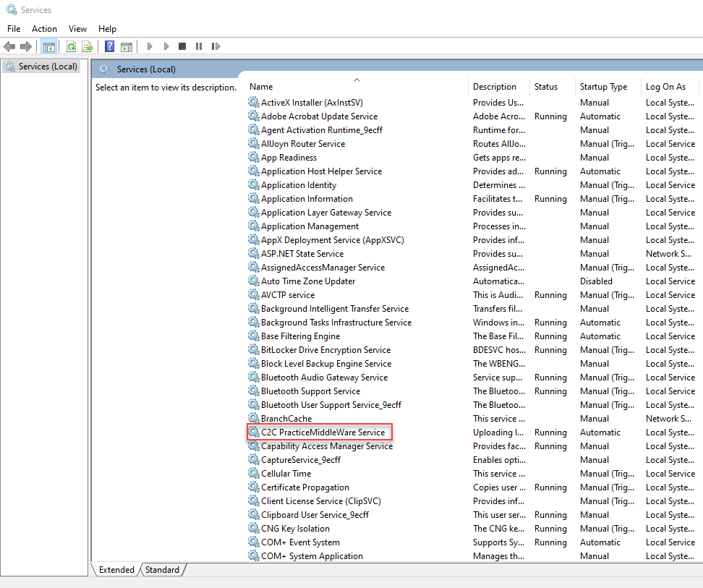
Task: Select AssignedAccessManager Service name
Action: coord(323,267)
